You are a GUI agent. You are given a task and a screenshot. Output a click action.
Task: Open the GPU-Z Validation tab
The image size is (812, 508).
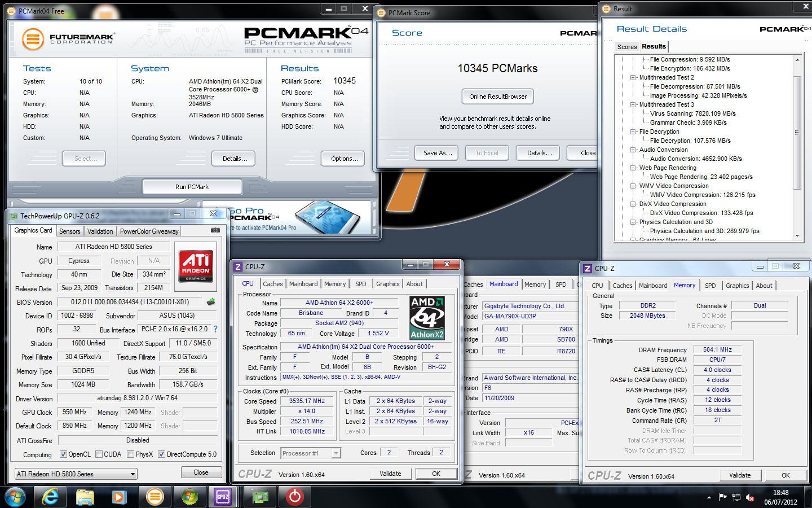(x=100, y=231)
